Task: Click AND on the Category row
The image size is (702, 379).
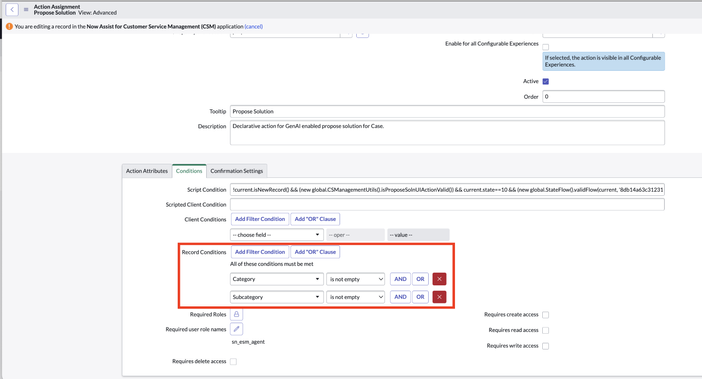Action: click(400, 279)
